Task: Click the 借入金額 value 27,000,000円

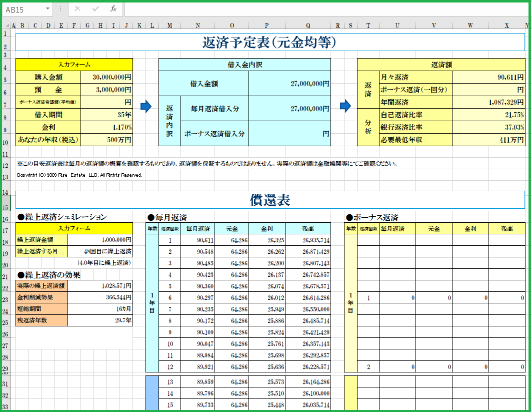Action: (x=290, y=84)
